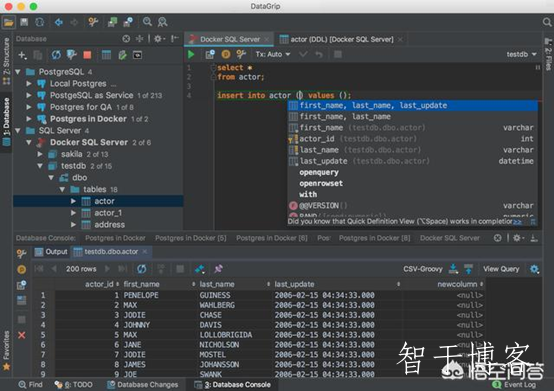554x391 pixels.
Task: Collapse the tables folder node
Action: pos(62,190)
